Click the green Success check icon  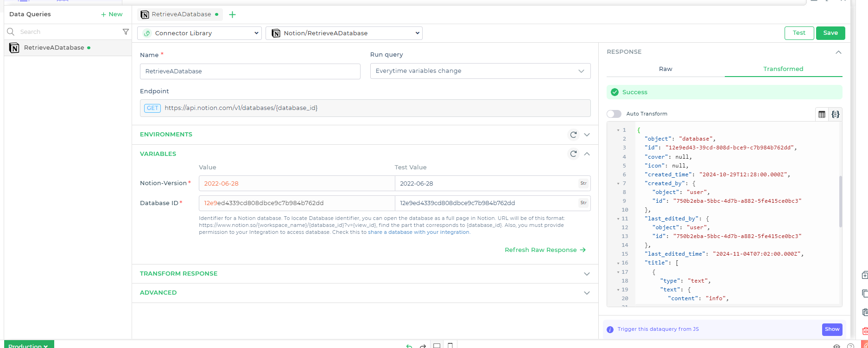[x=615, y=92]
